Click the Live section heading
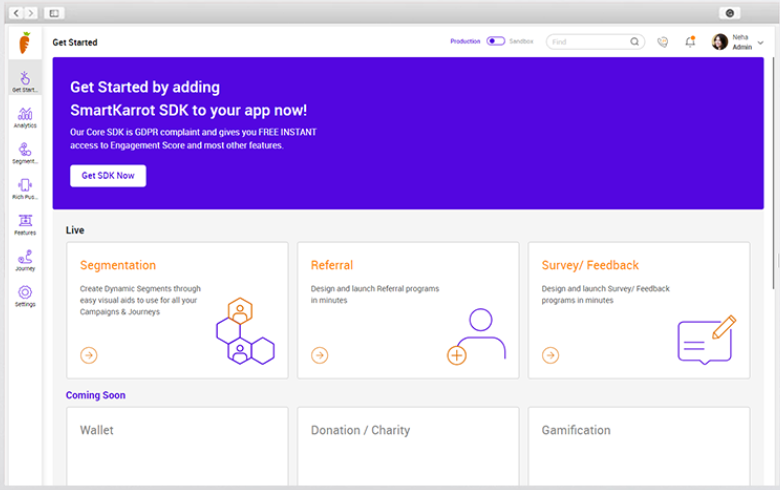Screen dimensions: 780x490 coord(75,230)
